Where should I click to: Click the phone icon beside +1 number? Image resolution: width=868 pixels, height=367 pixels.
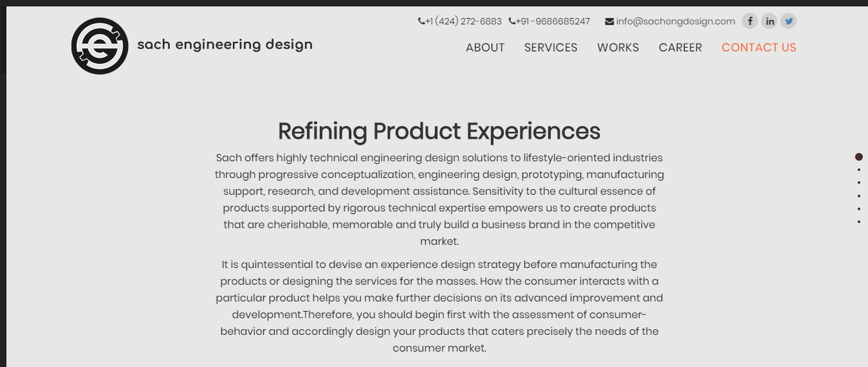[x=421, y=21]
